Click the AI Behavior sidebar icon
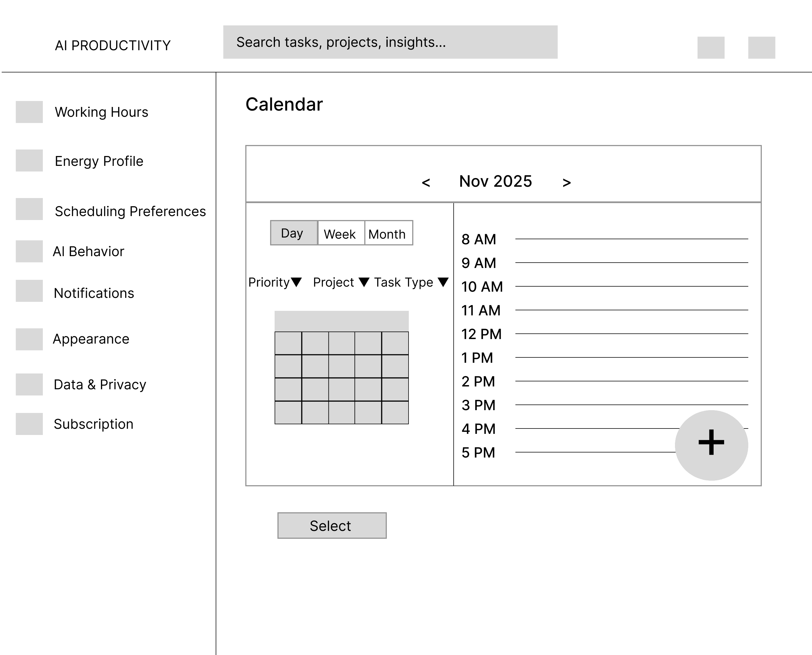 (x=29, y=251)
